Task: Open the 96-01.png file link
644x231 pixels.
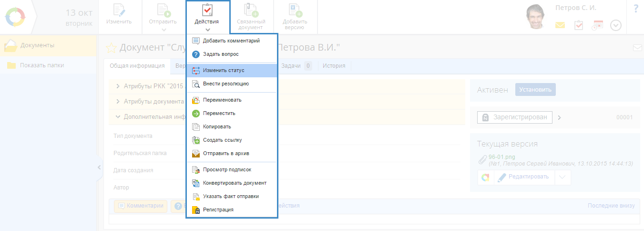Action: point(501,157)
